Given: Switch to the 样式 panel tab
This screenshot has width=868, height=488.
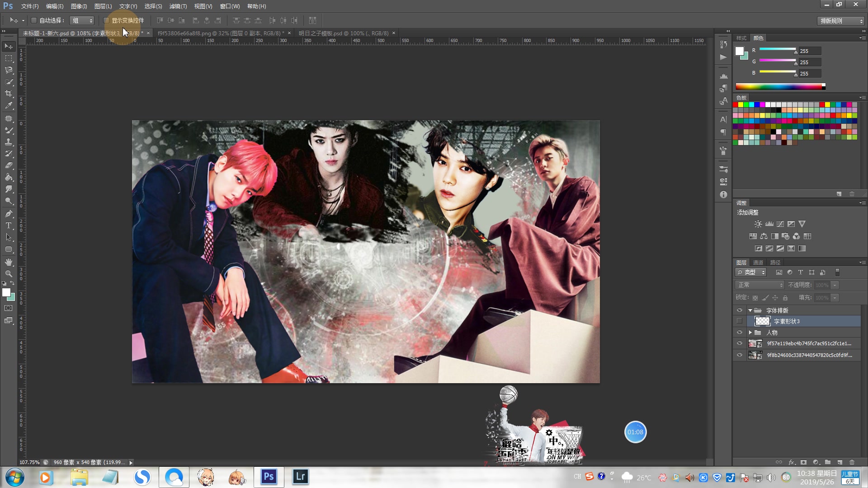Looking at the screenshot, I should [x=741, y=38].
